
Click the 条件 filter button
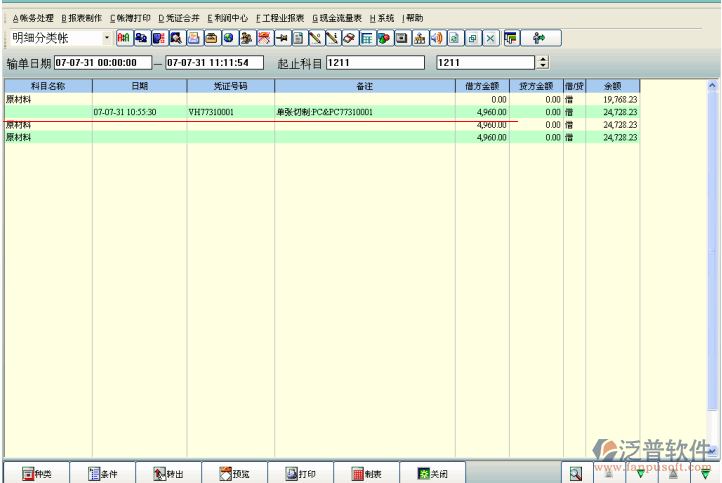pos(101,474)
